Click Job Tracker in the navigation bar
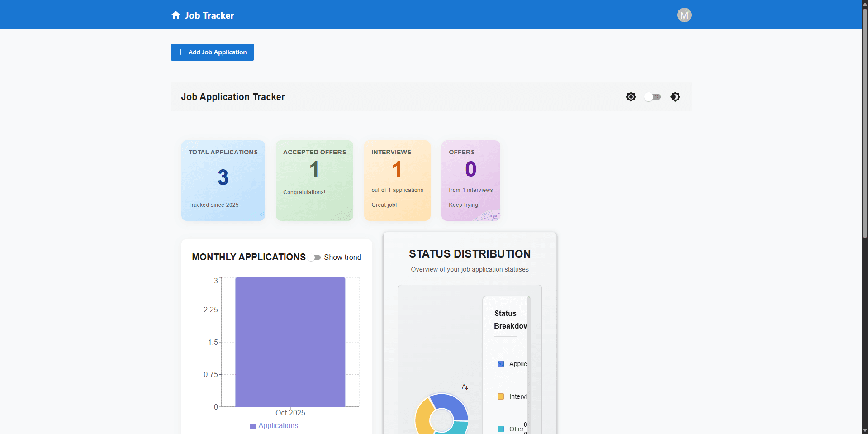Viewport: 868px width, 434px height. click(x=209, y=15)
